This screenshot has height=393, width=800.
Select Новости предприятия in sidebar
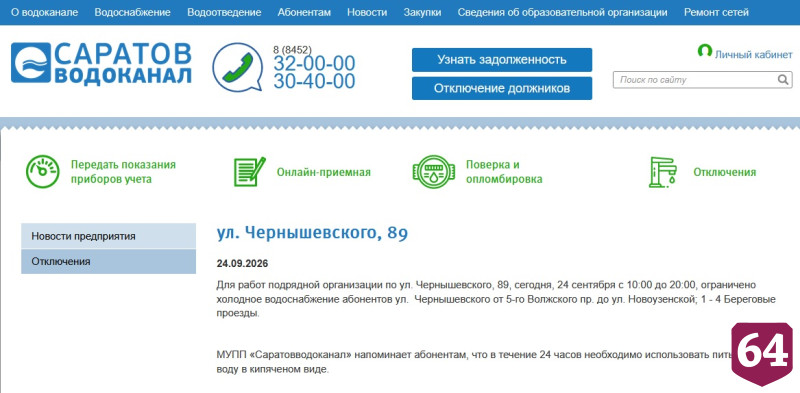click(109, 236)
